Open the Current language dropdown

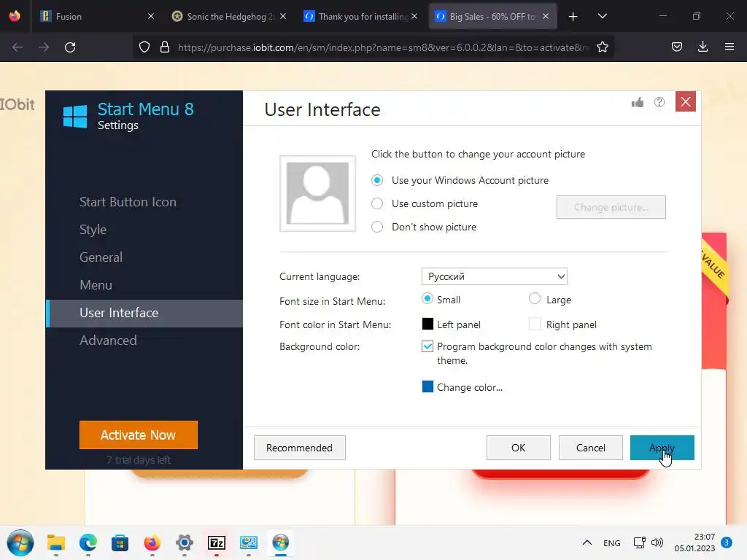pyautogui.click(x=494, y=276)
